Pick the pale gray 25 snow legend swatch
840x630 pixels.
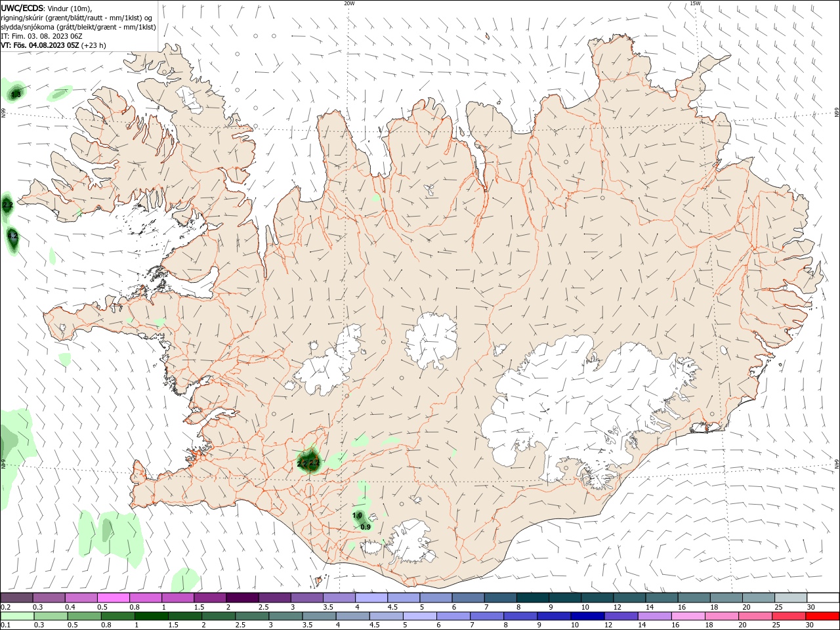click(x=791, y=598)
